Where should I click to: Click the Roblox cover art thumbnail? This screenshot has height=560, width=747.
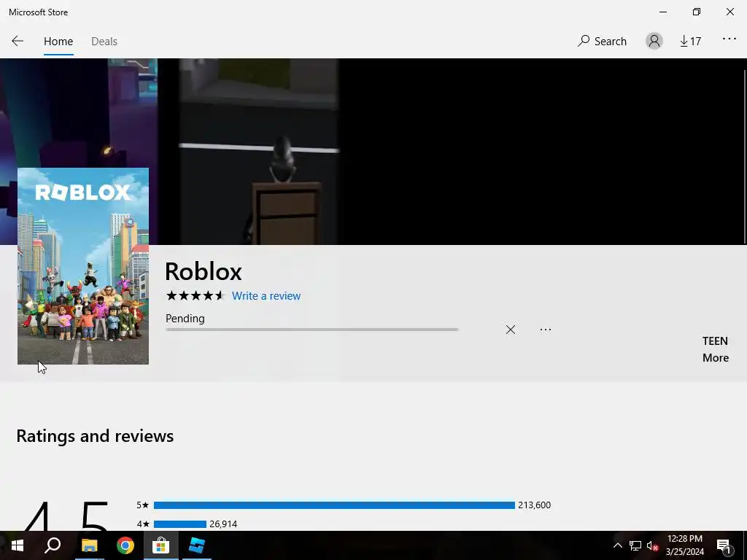[83, 265]
